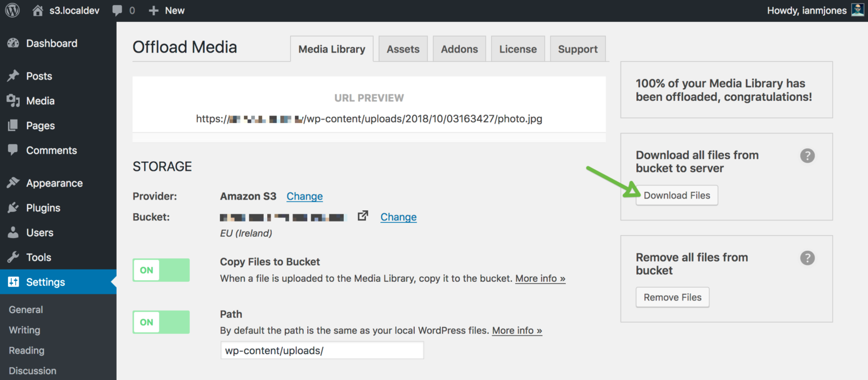Change the Bucket
Screen dimensions: 868x380
[398, 217]
